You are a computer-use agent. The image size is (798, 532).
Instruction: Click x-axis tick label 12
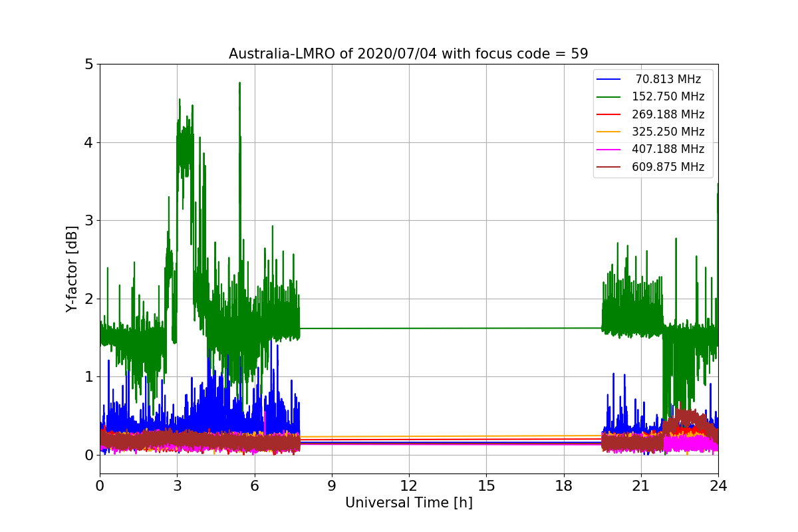(409, 485)
